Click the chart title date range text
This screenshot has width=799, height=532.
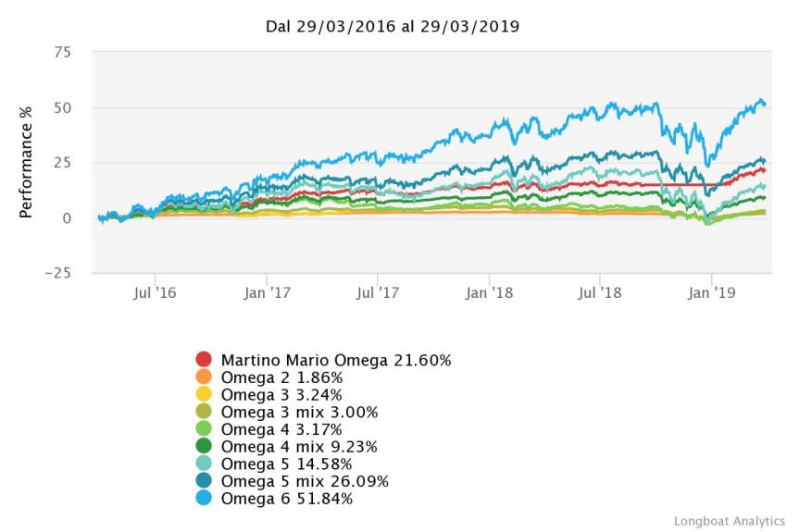tap(393, 26)
